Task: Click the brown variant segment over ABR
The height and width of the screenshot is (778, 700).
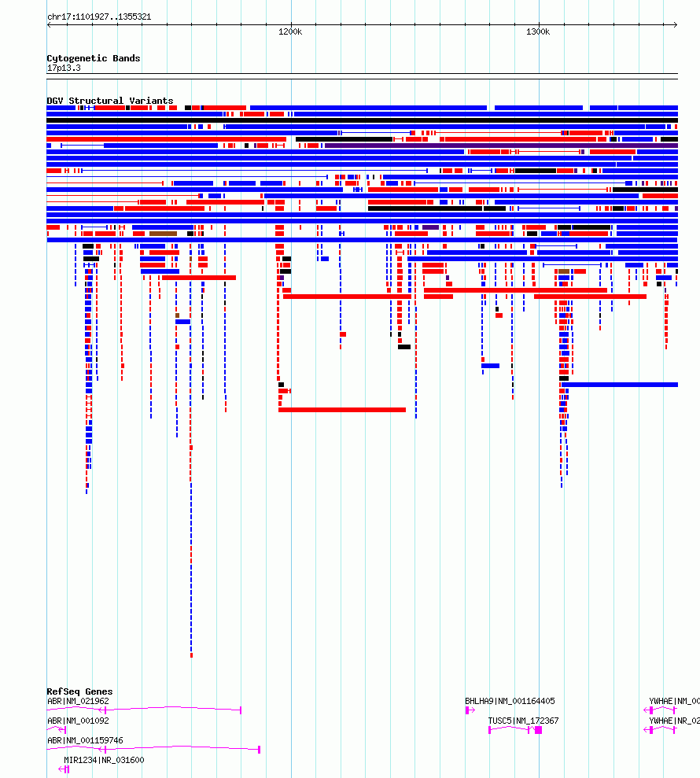Action: point(164,234)
